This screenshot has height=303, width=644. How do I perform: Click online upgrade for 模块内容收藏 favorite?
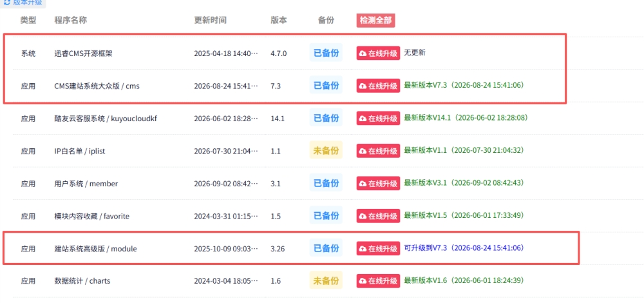378,216
